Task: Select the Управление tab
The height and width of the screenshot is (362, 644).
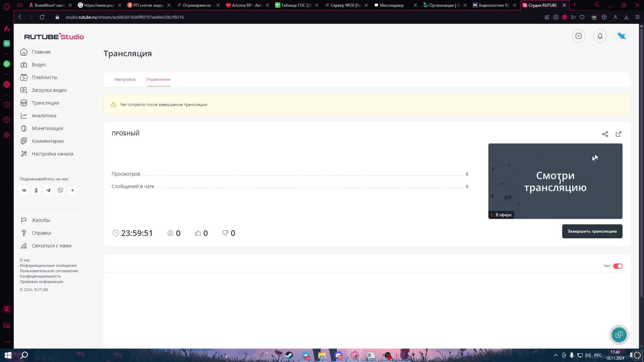Action: 158,79
